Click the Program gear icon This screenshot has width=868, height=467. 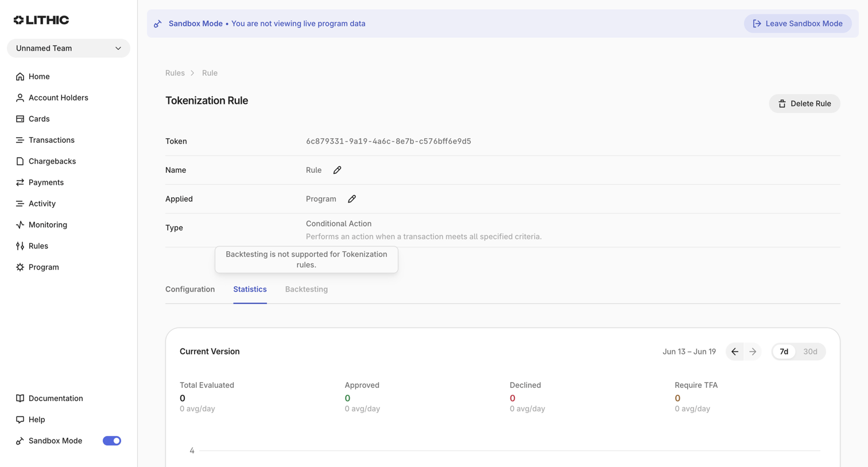coord(20,267)
